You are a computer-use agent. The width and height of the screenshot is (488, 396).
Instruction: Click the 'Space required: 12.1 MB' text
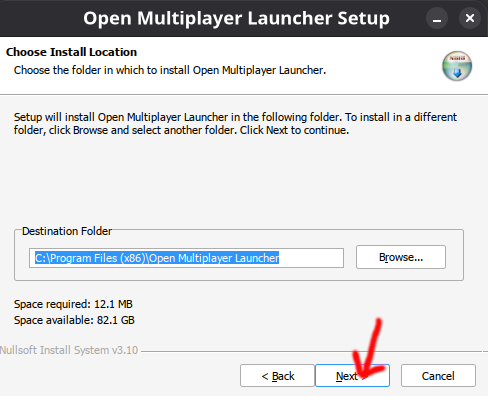(73, 304)
